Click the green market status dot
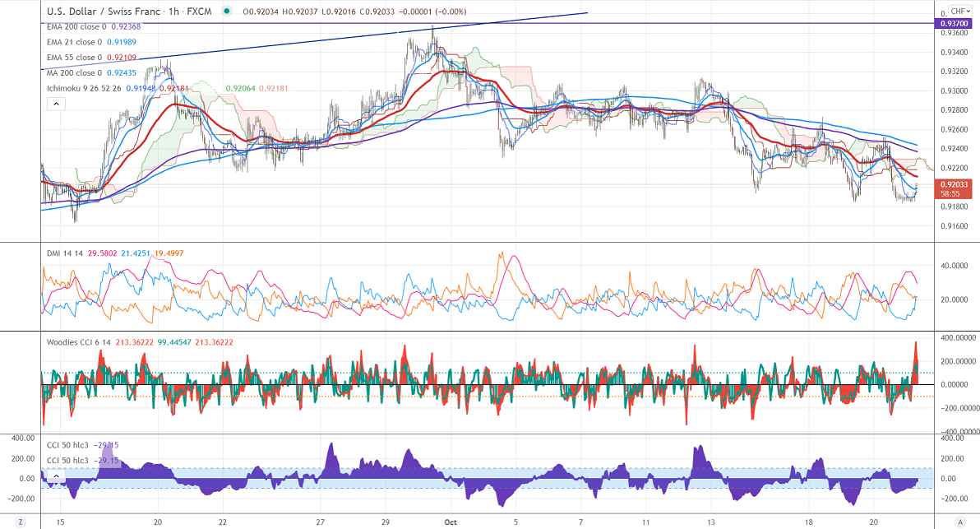This screenshot has width=980, height=529. (226, 12)
